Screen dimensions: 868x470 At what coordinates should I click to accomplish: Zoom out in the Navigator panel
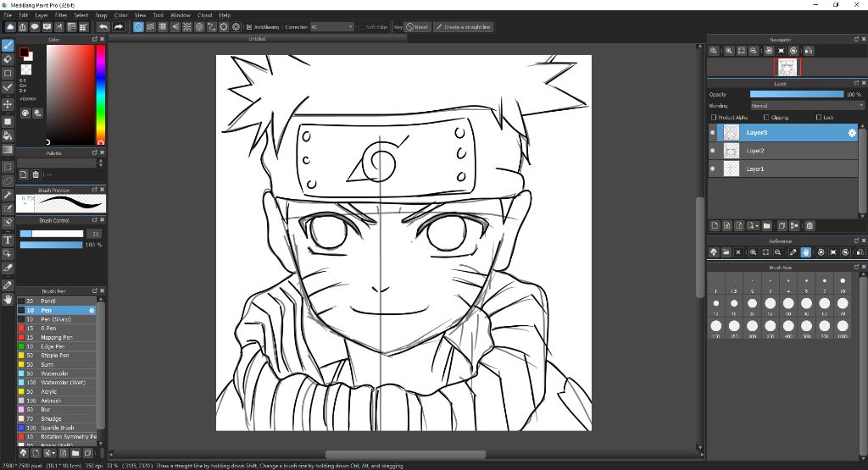(754, 50)
